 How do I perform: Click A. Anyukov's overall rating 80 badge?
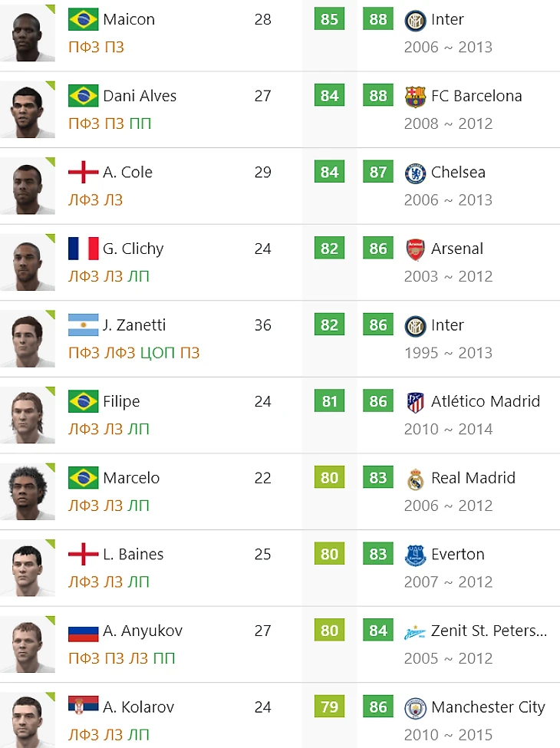tap(329, 630)
